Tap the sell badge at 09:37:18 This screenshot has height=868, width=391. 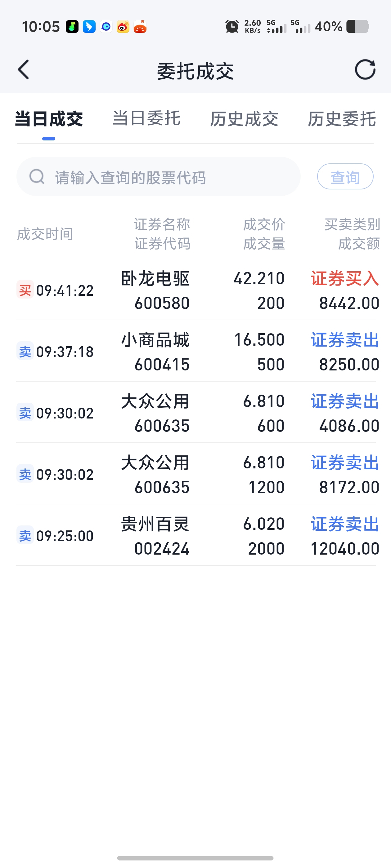25,352
